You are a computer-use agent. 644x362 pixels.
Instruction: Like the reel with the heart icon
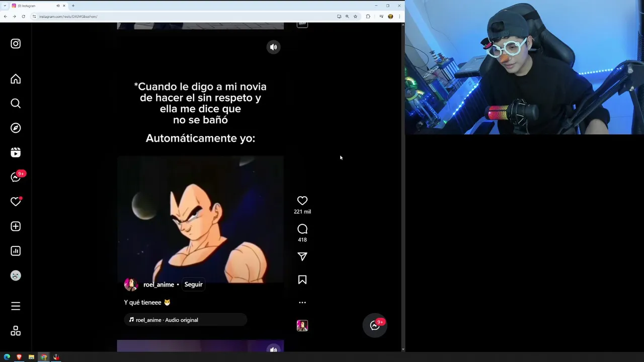[x=302, y=201]
